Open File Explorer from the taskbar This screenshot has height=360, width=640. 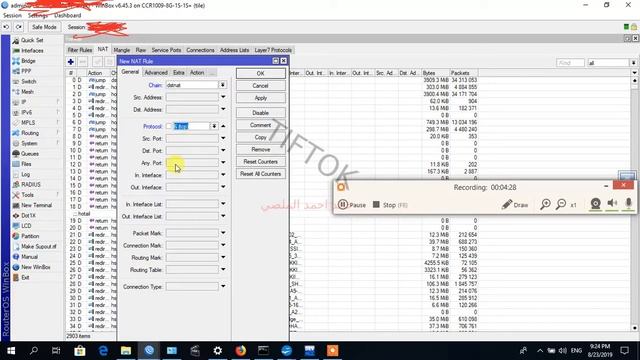click(126, 351)
